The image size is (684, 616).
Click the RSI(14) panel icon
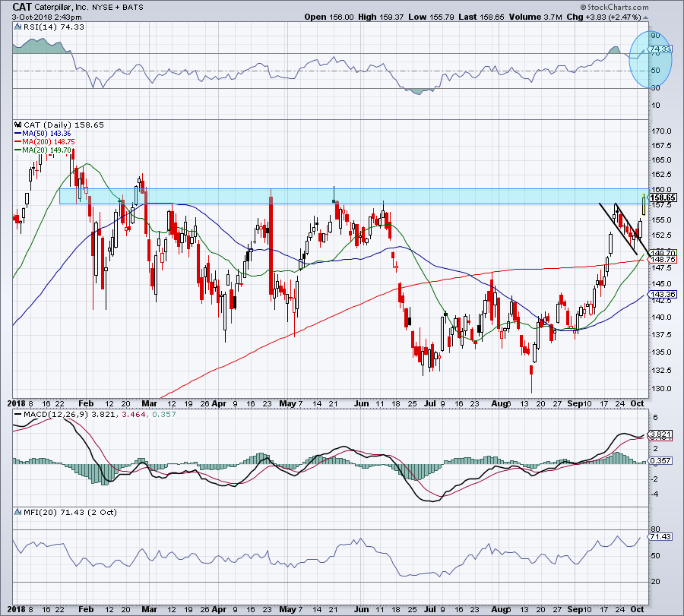tap(17, 27)
